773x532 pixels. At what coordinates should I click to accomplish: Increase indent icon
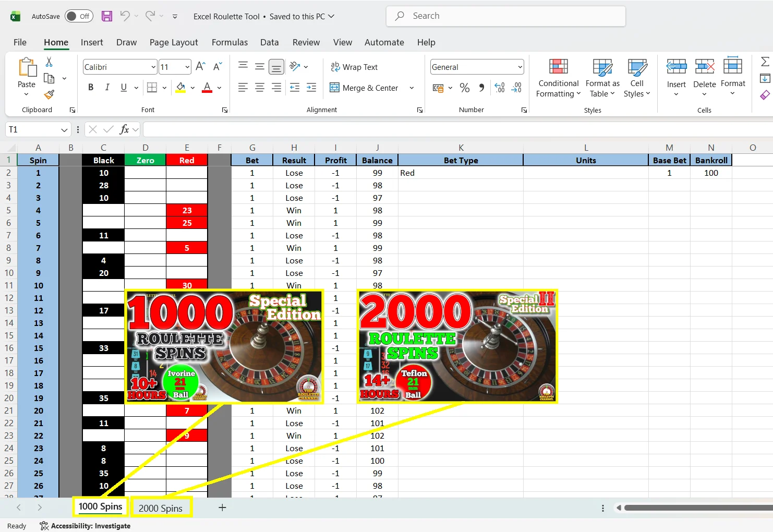point(311,88)
